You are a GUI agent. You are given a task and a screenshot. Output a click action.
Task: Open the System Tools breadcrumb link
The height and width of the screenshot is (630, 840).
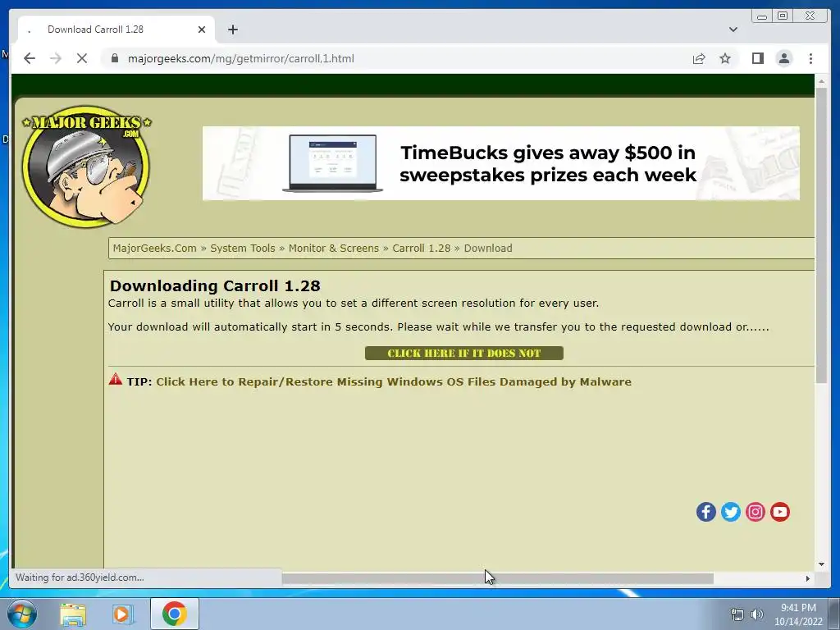point(242,248)
